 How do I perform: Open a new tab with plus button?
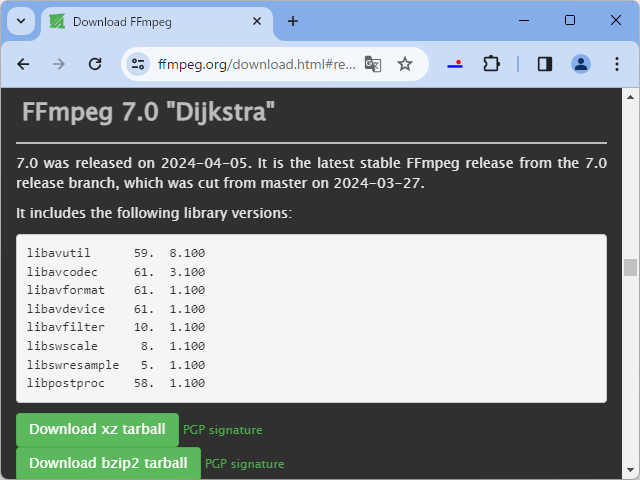293,21
